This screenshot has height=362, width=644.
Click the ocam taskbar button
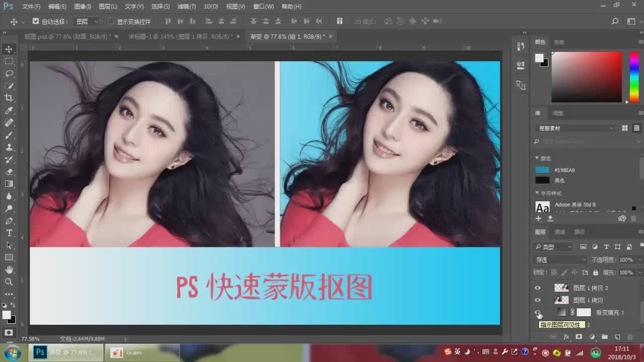142,352
